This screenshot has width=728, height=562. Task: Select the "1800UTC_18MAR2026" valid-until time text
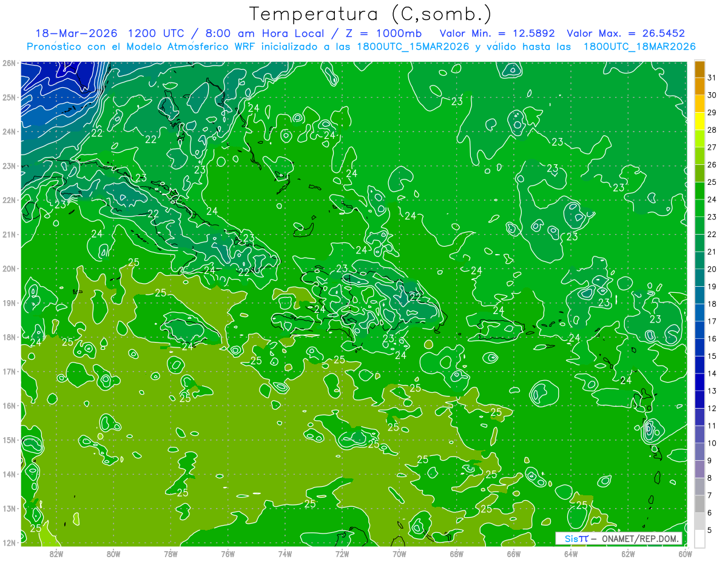[639, 47]
